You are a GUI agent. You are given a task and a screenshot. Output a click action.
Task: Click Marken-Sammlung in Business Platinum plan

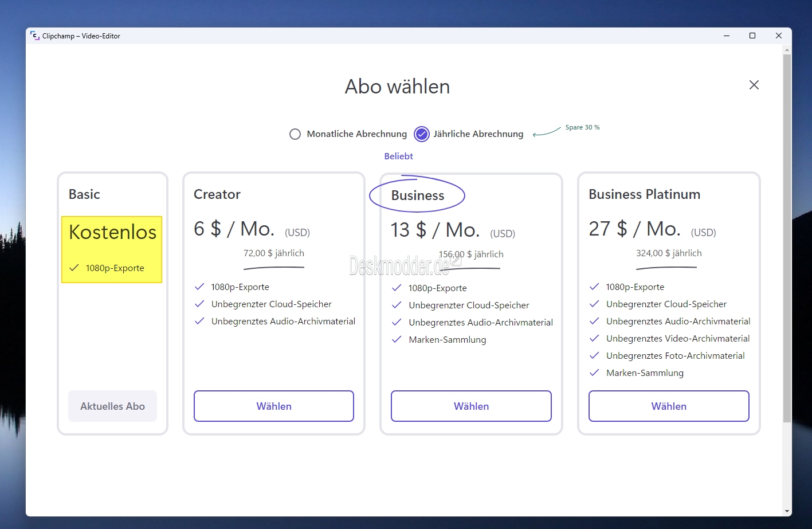tap(645, 373)
